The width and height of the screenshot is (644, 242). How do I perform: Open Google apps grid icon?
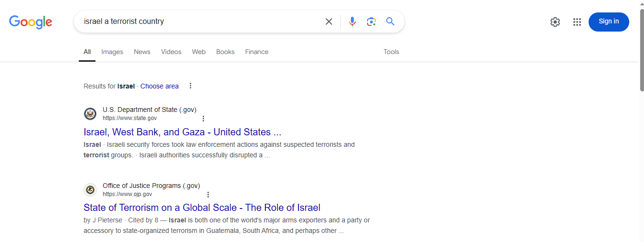[577, 22]
